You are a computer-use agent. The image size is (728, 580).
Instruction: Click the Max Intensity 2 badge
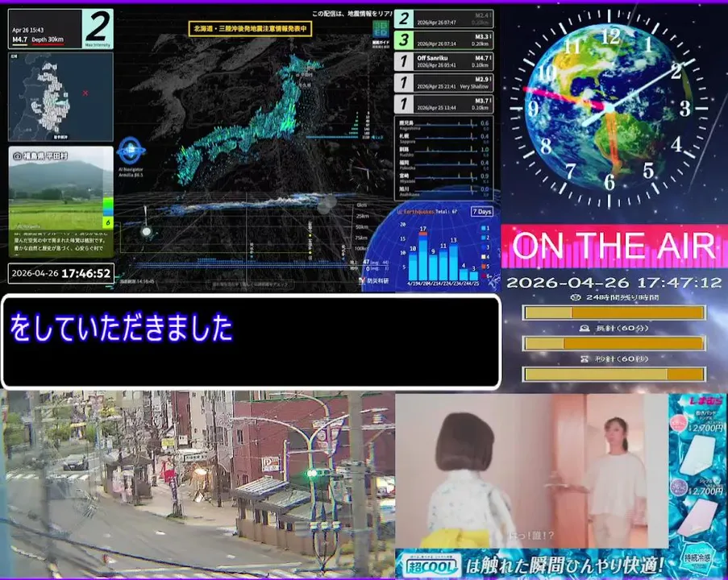pos(98,29)
